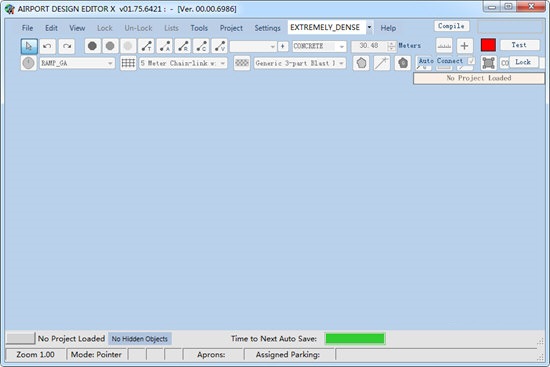Select the link tool labeled V
This screenshot has width=550, height=367.
click(x=220, y=46)
